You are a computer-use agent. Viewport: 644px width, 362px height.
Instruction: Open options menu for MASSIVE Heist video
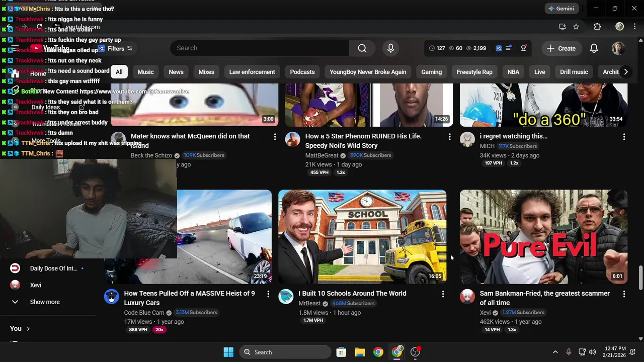(x=268, y=294)
